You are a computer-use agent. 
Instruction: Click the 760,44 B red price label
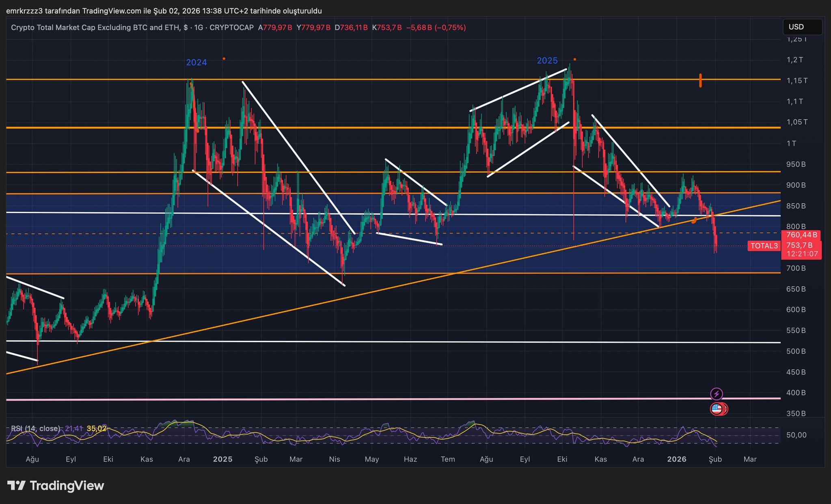801,235
